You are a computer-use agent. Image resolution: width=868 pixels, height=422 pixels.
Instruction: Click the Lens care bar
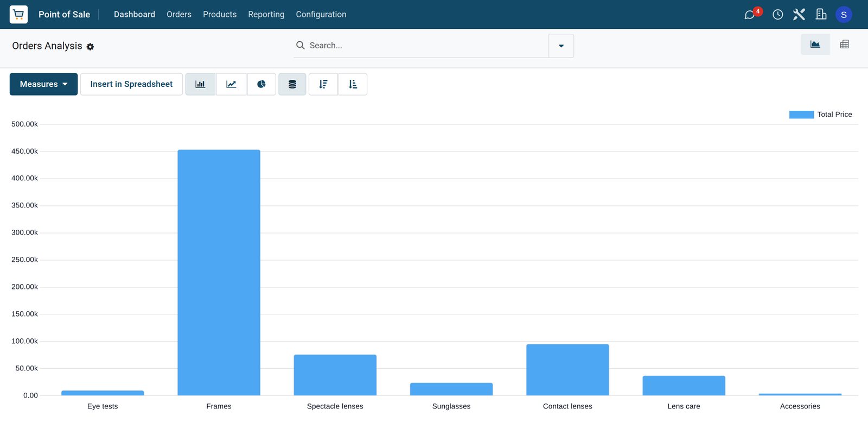pos(684,386)
